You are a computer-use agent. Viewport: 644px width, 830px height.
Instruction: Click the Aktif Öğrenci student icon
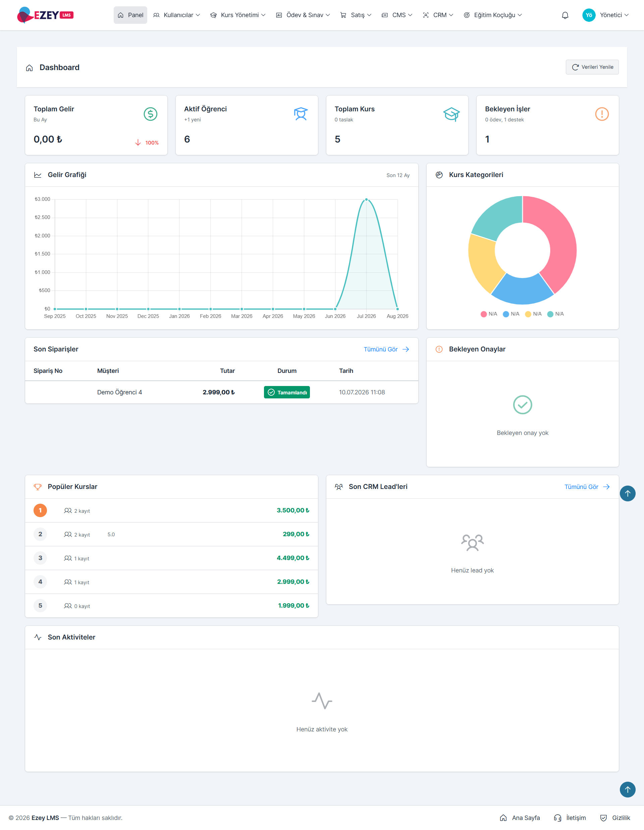click(301, 114)
